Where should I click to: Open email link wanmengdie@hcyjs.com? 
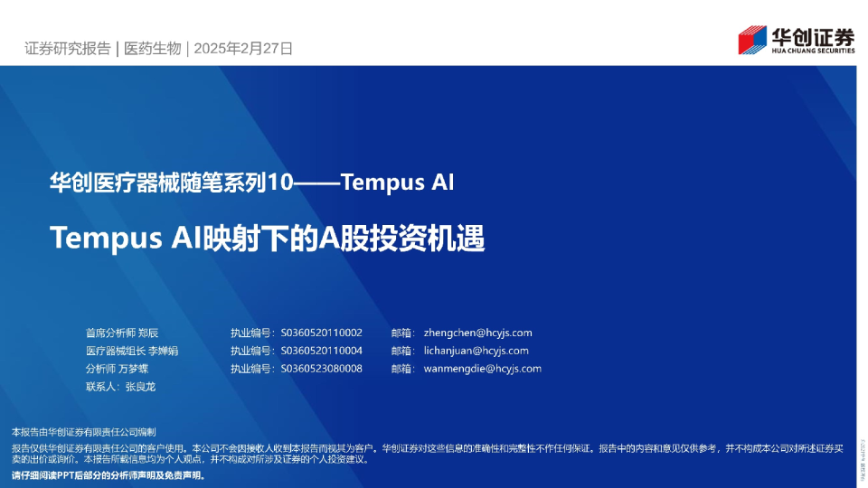[483, 369]
